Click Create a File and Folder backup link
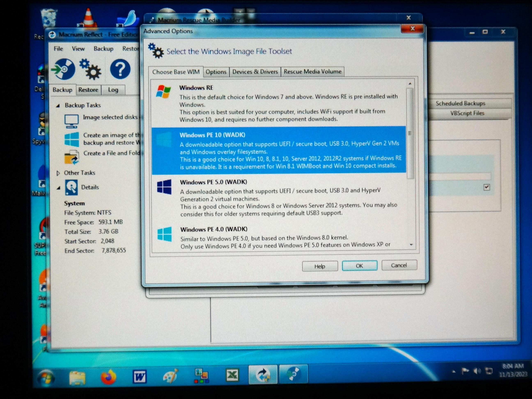The height and width of the screenshot is (399, 532). click(x=112, y=153)
